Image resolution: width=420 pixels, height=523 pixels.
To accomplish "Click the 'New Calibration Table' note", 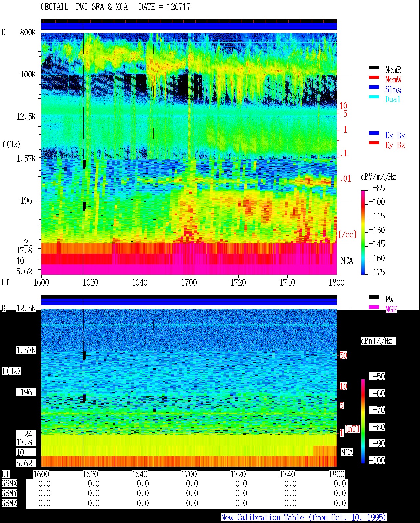I will pos(304,517).
